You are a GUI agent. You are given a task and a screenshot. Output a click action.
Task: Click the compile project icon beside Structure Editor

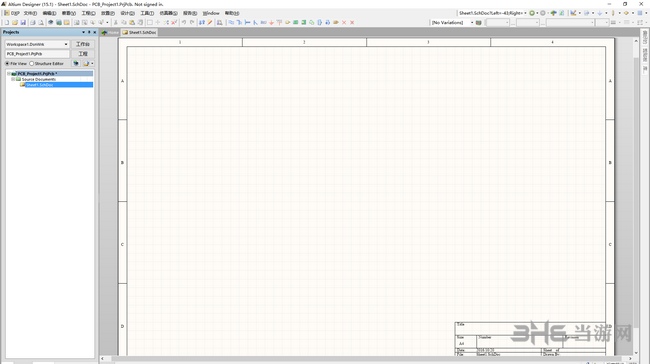[x=76, y=63]
